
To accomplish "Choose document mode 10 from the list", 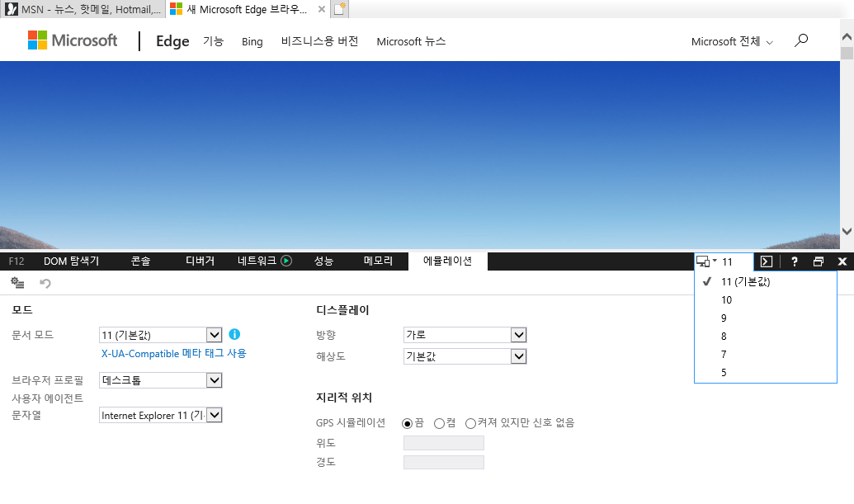I will 765,300.
